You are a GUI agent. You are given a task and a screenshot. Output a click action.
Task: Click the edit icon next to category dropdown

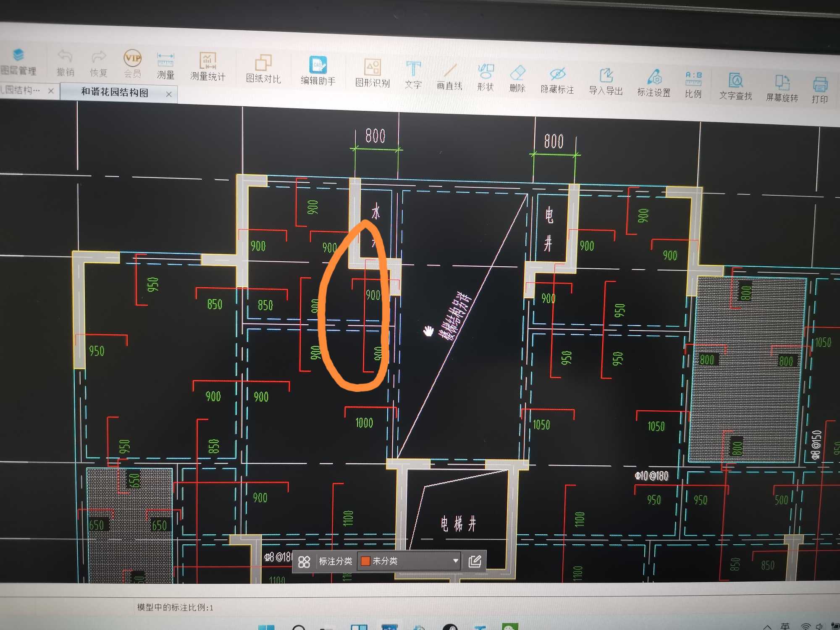(x=474, y=561)
